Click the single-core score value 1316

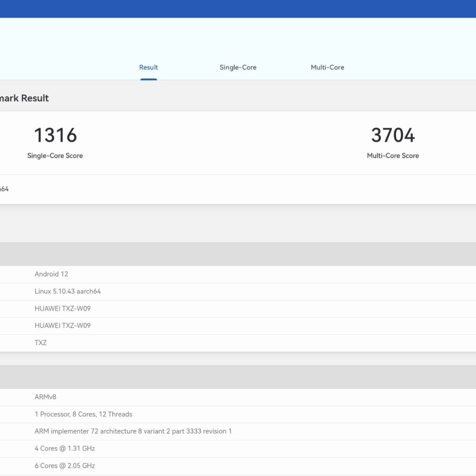click(55, 135)
